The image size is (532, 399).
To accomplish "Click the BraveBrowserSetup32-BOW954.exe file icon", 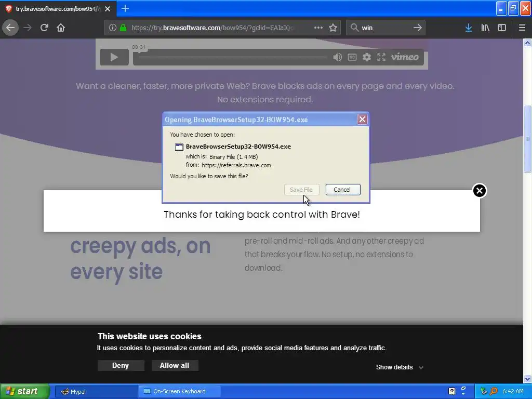I will pyautogui.click(x=179, y=147).
